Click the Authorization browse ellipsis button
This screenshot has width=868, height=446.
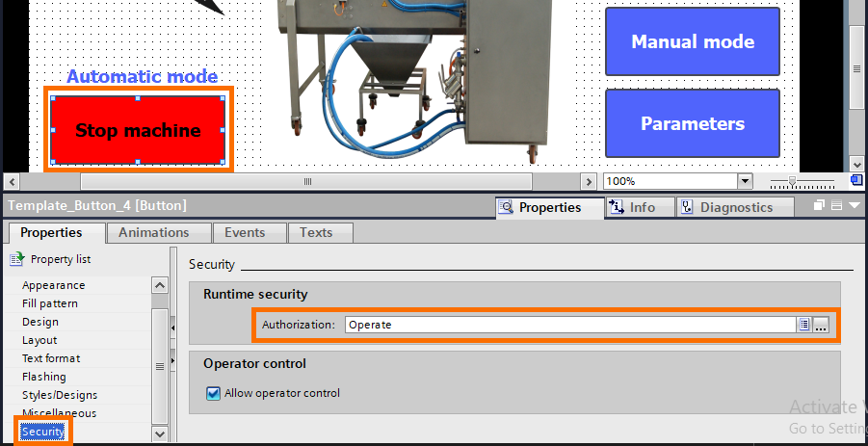pyautogui.click(x=821, y=325)
